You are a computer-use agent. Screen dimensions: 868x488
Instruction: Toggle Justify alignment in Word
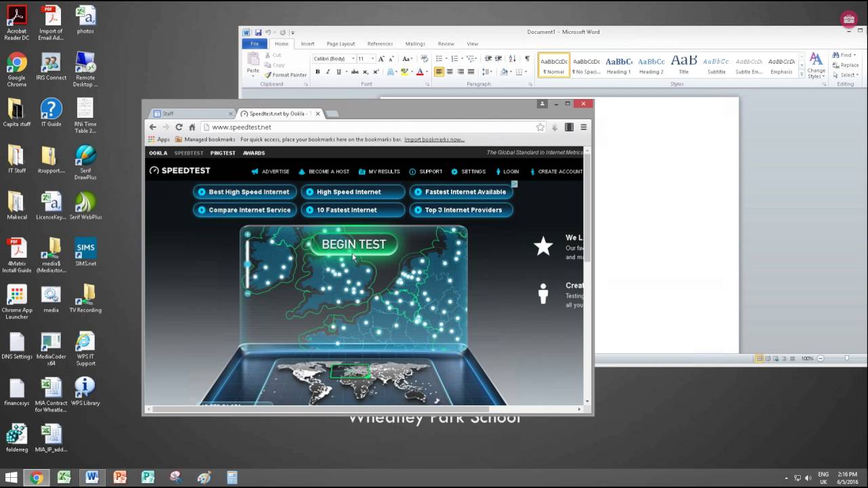471,72
